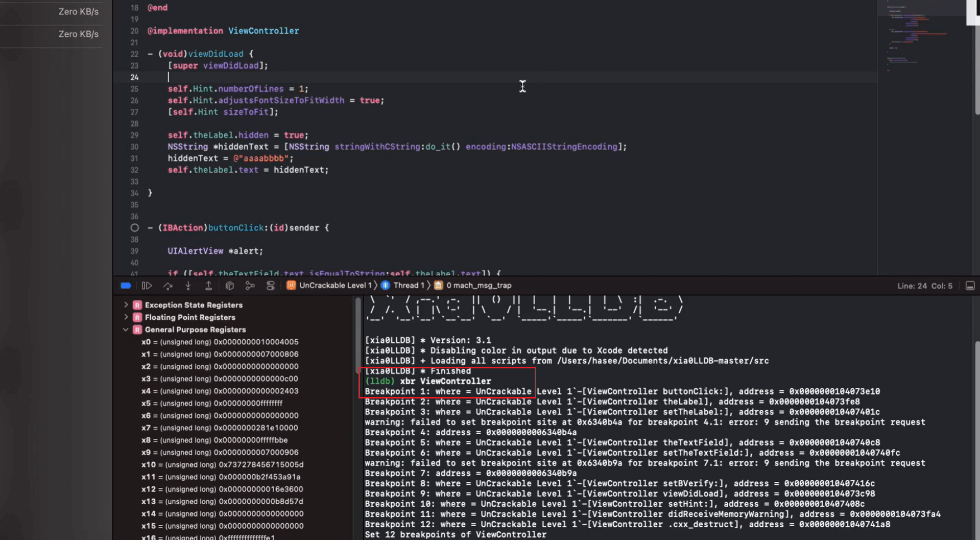Image resolution: width=980 pixels, height=540 pixels.
Task: Select register x11 row
Action: tap(221, 477)
